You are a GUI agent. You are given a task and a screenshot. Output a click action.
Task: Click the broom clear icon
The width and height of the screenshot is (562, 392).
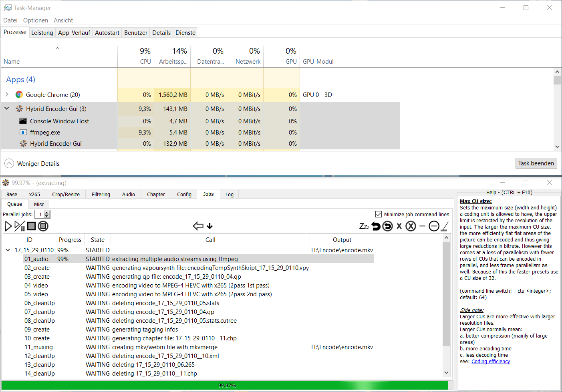click(x=445, y=226)
